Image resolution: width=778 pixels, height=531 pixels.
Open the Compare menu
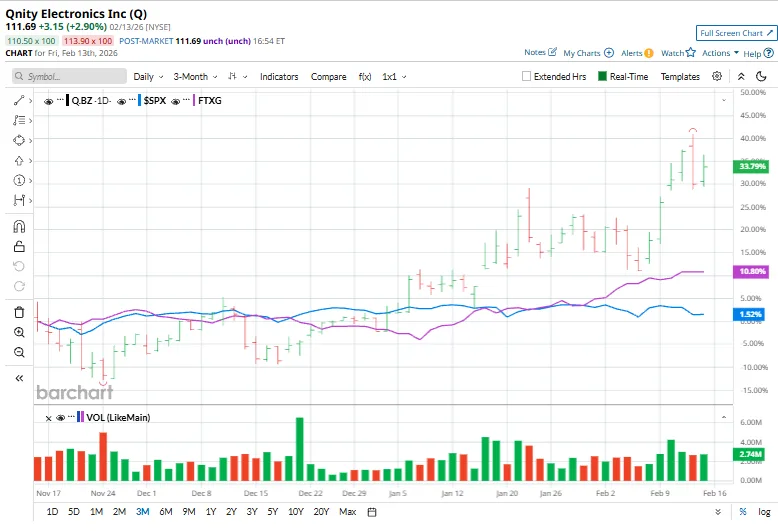(328, 77)
